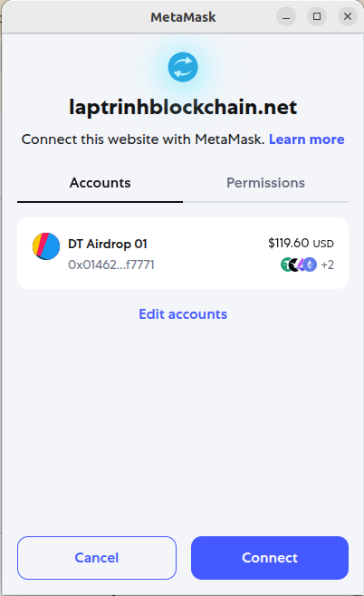
Task: Click the 0x01462...f7771 account address
Action: click(x=111, y=264)
